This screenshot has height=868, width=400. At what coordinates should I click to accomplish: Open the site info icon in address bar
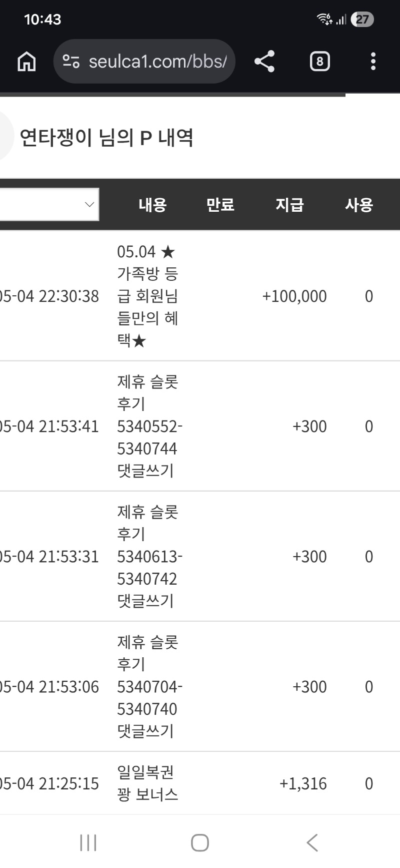71,62
